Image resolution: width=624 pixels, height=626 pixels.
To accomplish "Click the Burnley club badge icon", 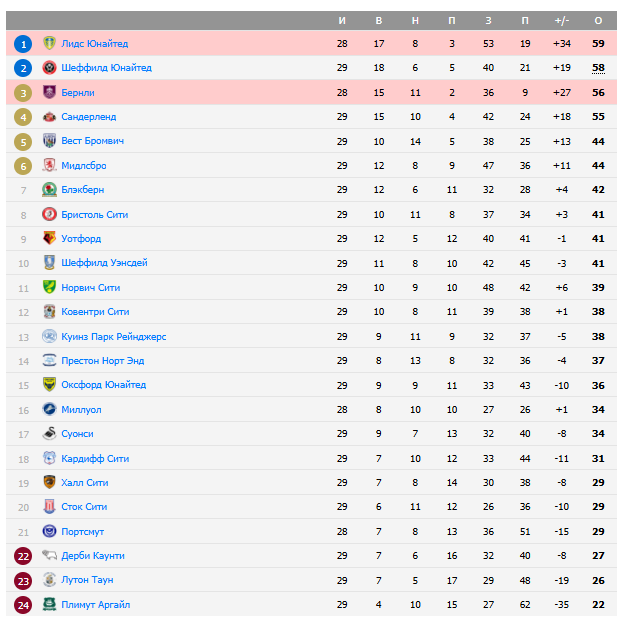I will coord(49,93).
